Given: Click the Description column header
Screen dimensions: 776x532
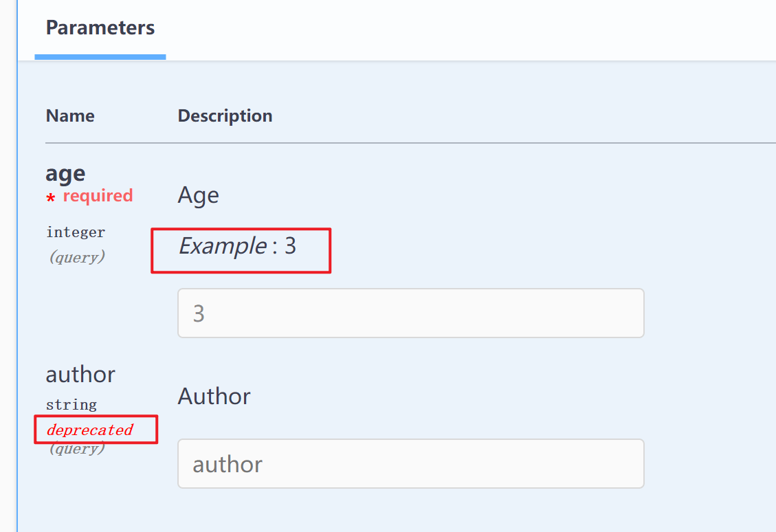Looking at the screenshot, I should pyautogui.click(x=225, y=115).
